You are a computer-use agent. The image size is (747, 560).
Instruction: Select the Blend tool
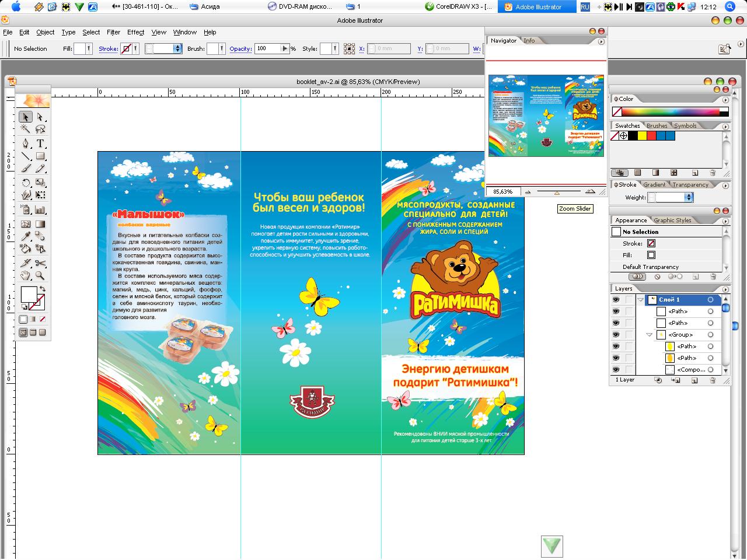coord(40,236)
